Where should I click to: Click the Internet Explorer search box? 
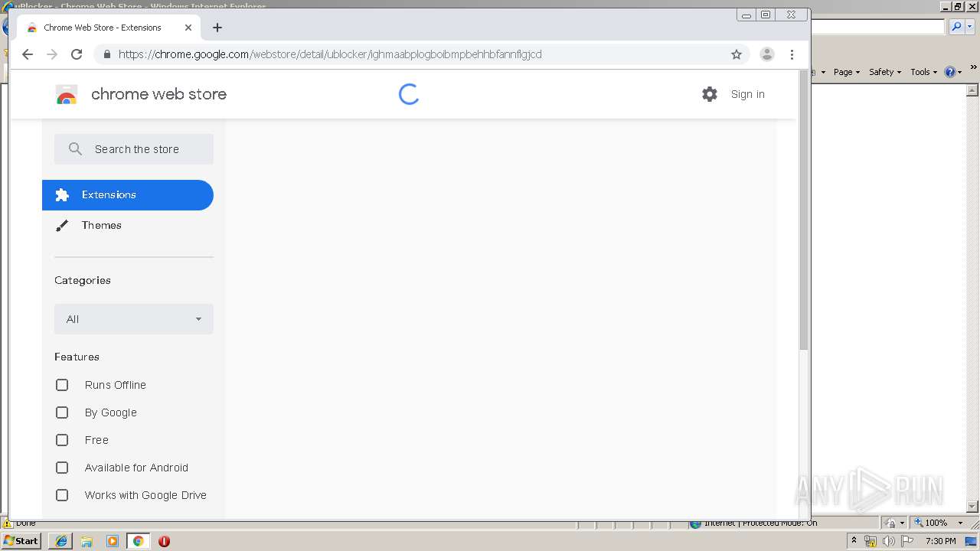click(x=877, y=27)
